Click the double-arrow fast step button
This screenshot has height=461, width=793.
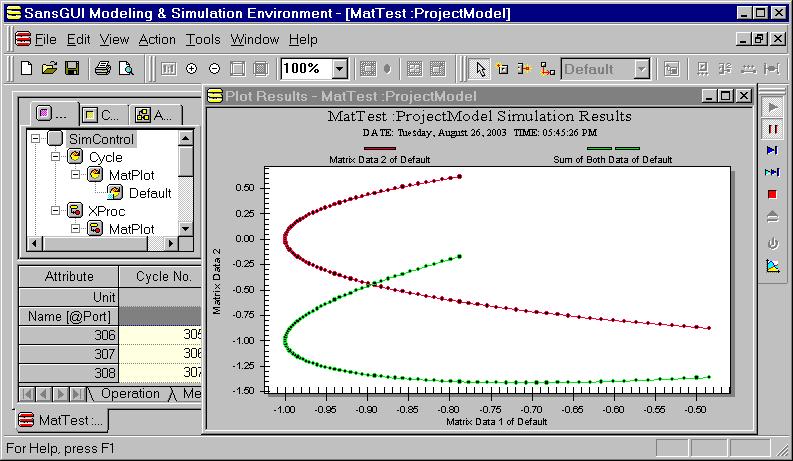[772, 172]
